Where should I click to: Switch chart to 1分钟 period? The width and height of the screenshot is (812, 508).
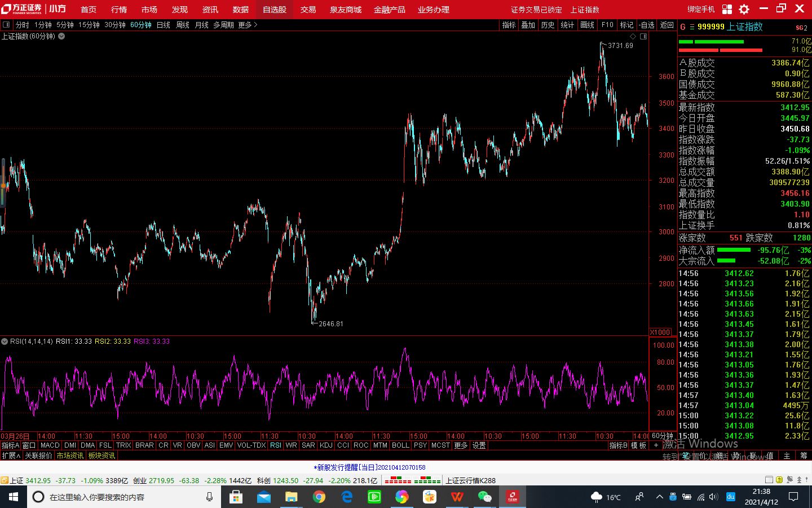(x=43, y=25)
